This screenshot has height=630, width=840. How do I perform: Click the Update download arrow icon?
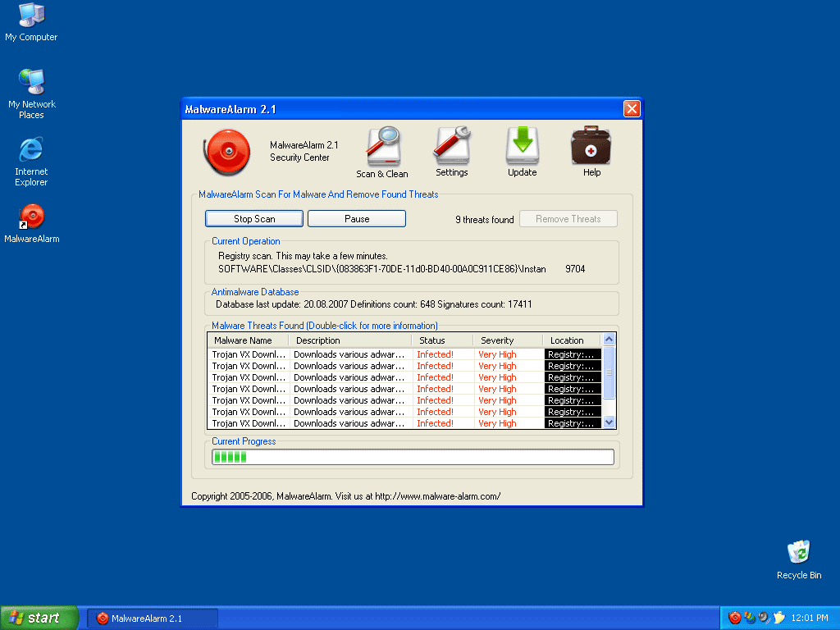[x=522, y=146]
